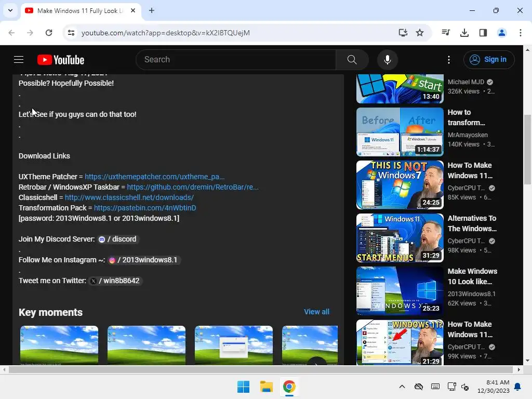Select the address bar URL
The image size is (532, 399).
coord(166,33)
